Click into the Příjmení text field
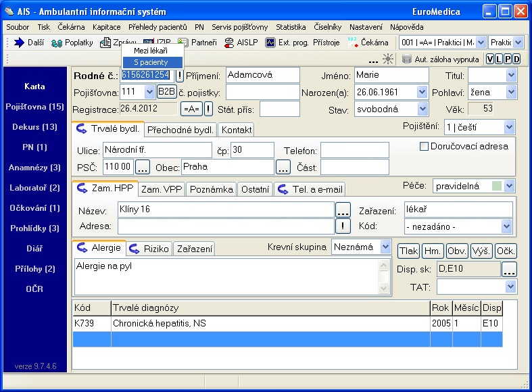This screenshot has width=532, height=392. point(262,75)
